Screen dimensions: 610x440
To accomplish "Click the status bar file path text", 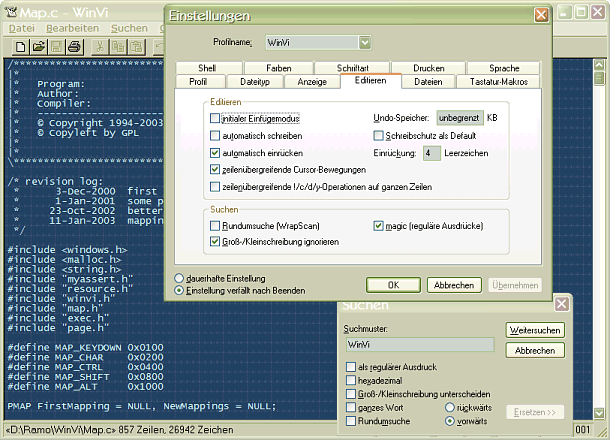I will coord(61,430).
